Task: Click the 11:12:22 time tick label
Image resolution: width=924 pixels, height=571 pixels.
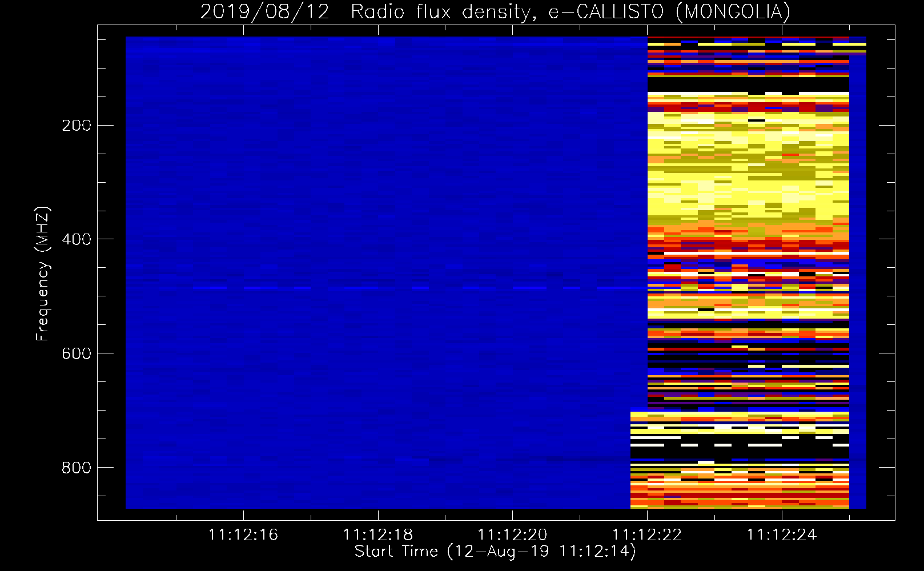Action: tap(647, 534)
